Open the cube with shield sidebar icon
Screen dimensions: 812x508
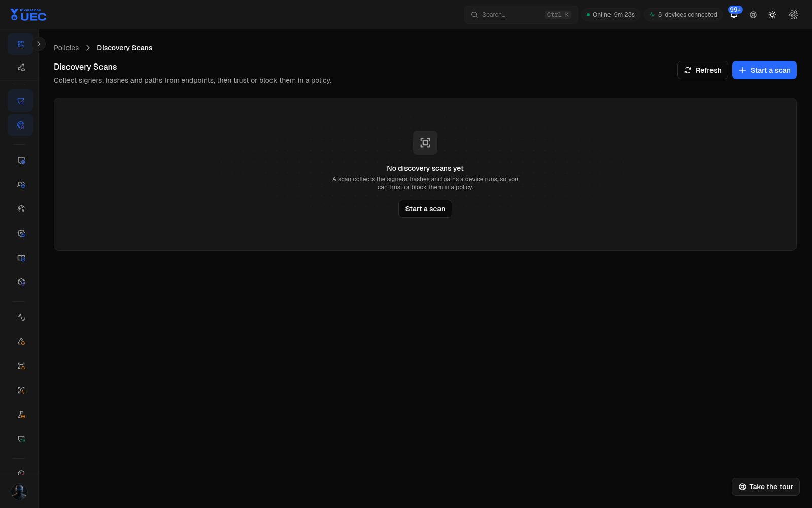click(21, 282)
